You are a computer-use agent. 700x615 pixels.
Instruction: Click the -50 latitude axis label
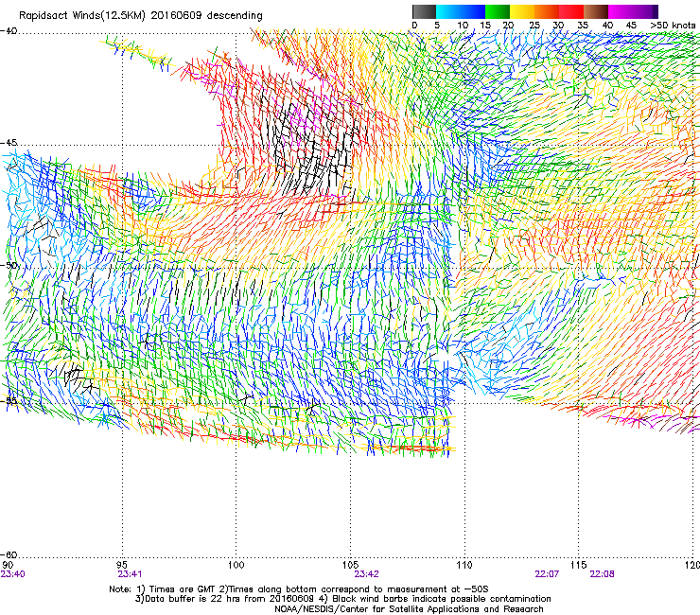point(9,265)
